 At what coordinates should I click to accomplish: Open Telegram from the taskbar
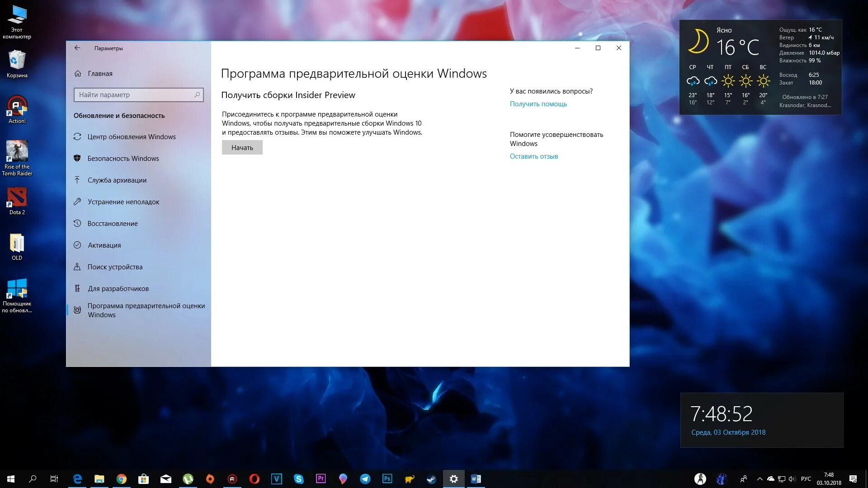point(365,479)
